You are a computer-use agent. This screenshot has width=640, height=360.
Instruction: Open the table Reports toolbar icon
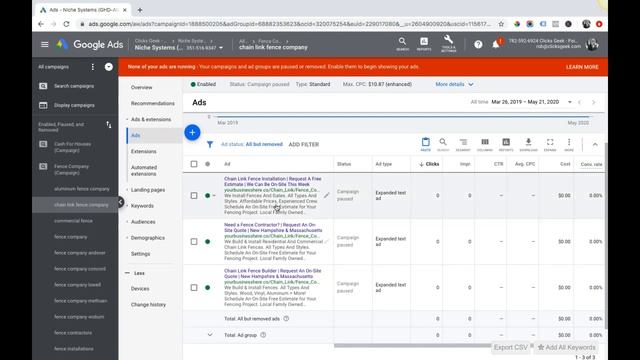pyautogui.click(x=506, y=144)
